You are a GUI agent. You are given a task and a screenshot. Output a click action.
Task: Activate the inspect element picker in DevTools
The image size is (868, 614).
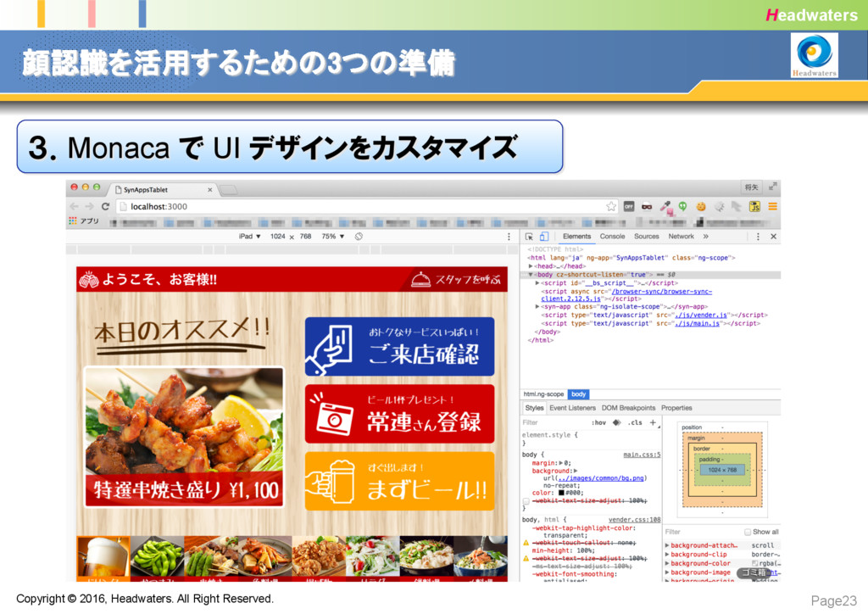point(529,237)
